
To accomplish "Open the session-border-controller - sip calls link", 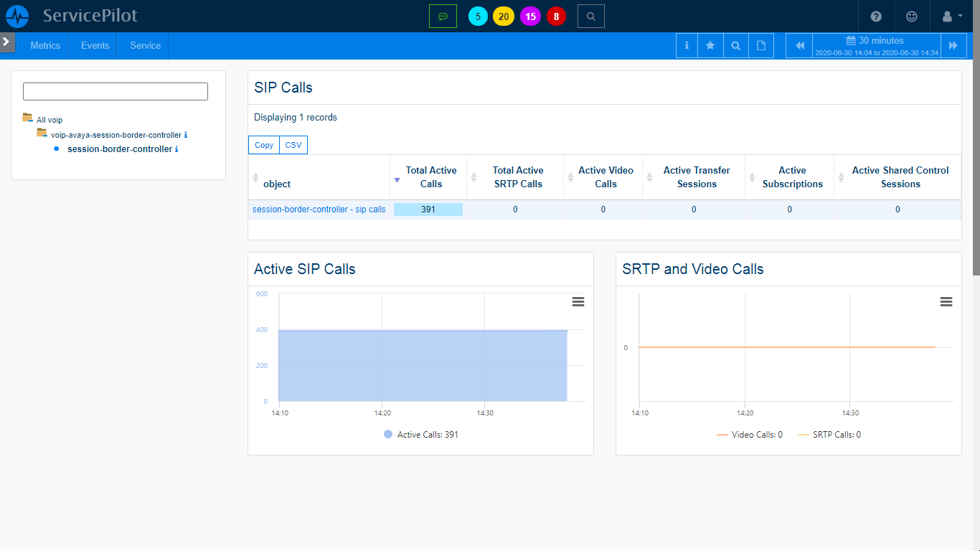I will pyautogui.click(x=319, y=209).
